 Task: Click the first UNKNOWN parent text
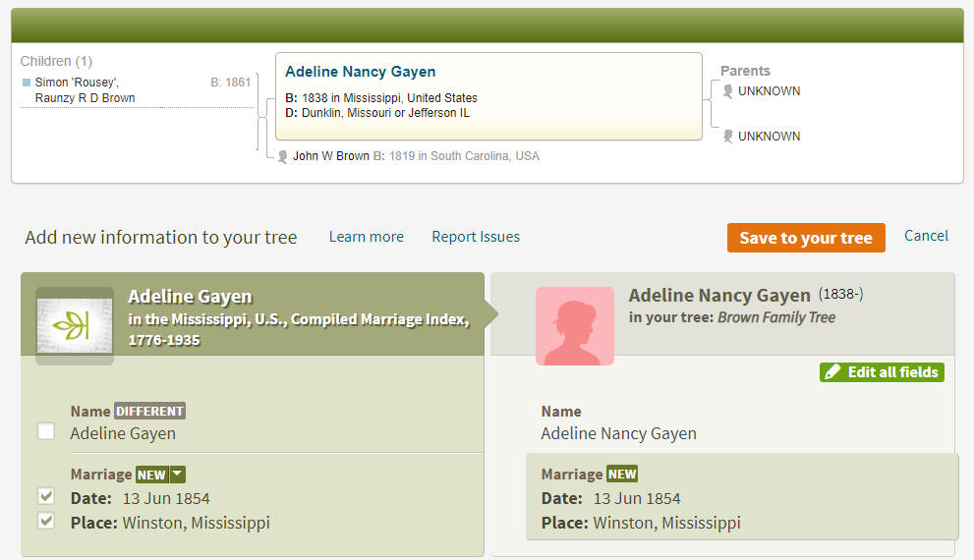pyautogui.click(x=769, y=91)
